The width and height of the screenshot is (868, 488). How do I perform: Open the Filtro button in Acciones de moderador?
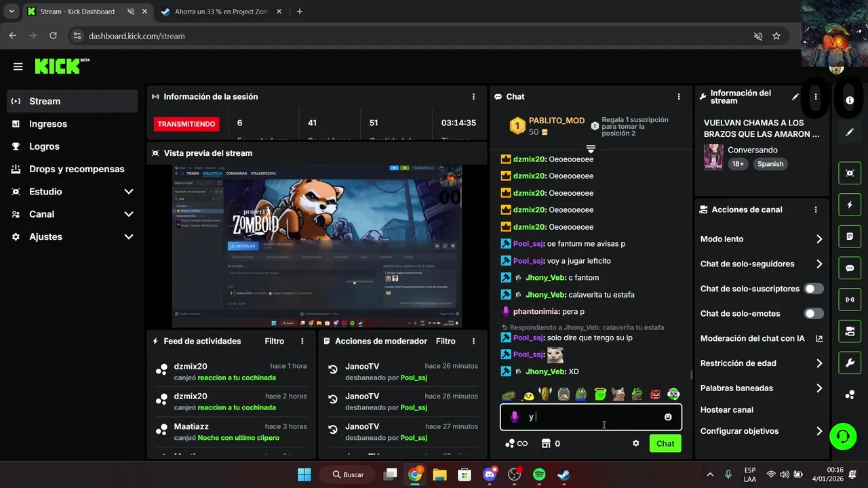point(446,341)
